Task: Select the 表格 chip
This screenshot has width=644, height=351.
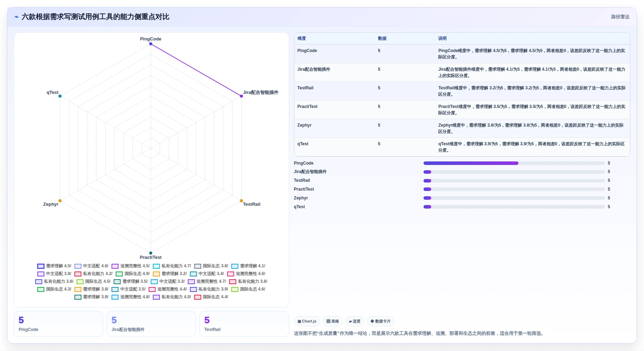Action: [333, 321]
